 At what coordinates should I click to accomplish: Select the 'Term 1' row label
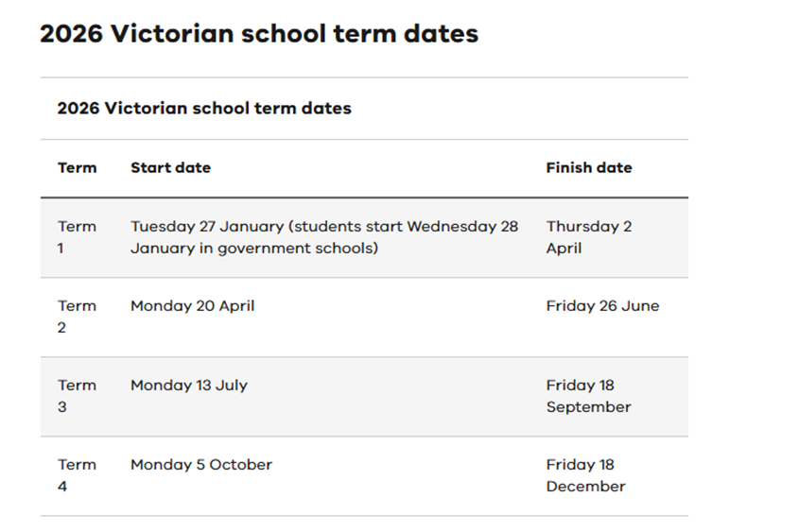77,237
